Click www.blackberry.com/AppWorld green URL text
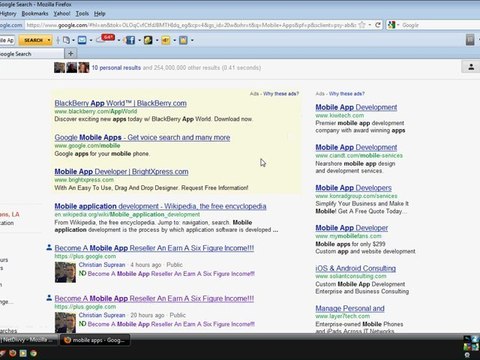480x360 pixels. click(x=96, y=111)
